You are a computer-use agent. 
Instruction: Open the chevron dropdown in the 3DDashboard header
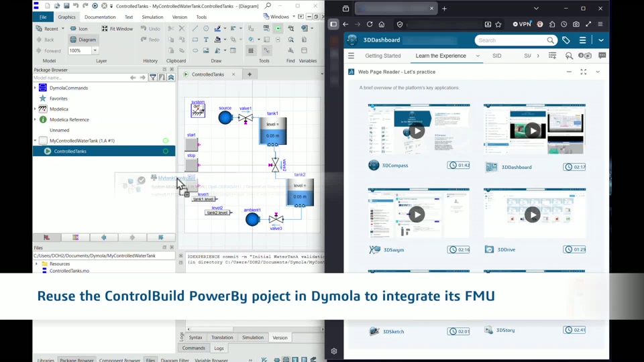(601, 40)
